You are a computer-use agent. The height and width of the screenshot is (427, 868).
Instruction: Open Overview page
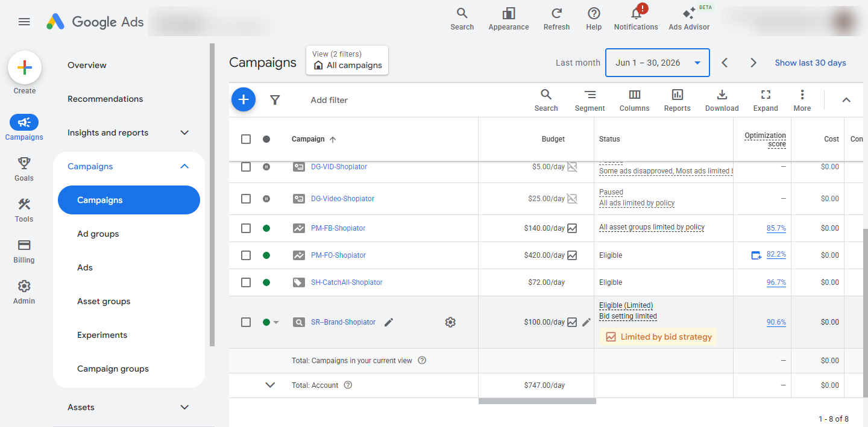pos(87,65)
